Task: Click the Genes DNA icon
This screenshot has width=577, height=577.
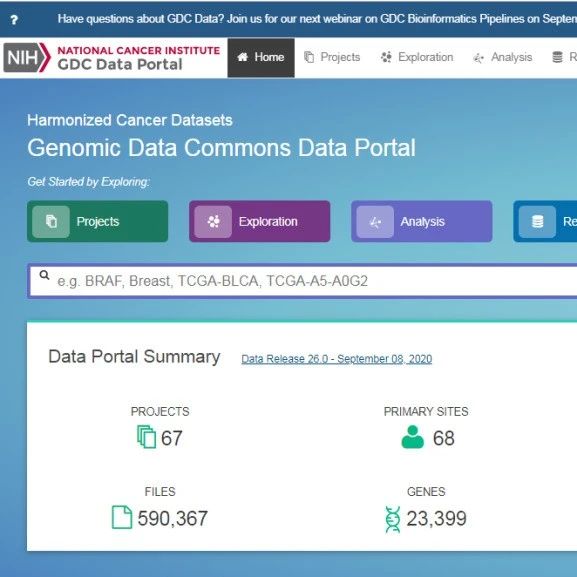Action: coord(393,519)
